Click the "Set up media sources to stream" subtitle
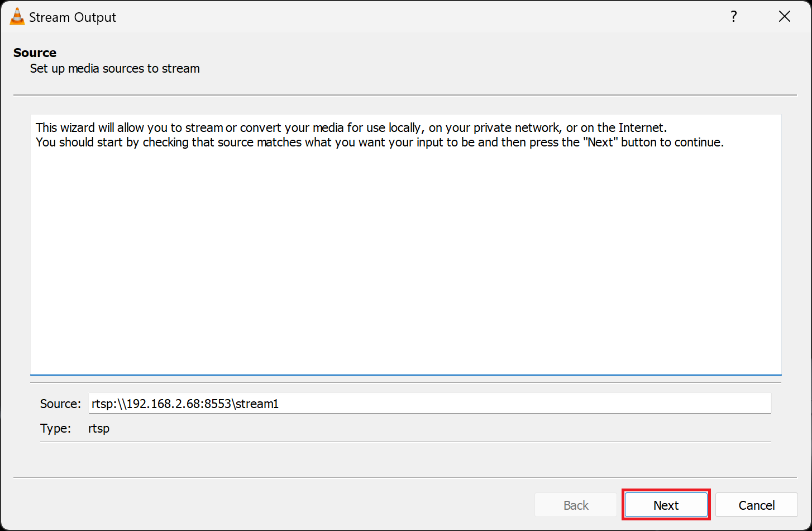The height and width of the screenshot is (531, 812). pyautogui.click(x=114, y=69)
